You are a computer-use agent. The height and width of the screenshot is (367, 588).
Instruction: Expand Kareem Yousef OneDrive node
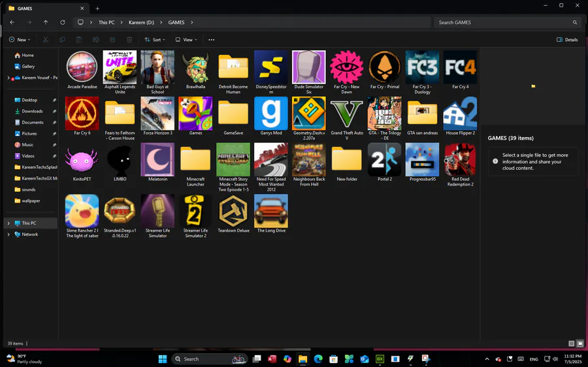coord(8,78)
